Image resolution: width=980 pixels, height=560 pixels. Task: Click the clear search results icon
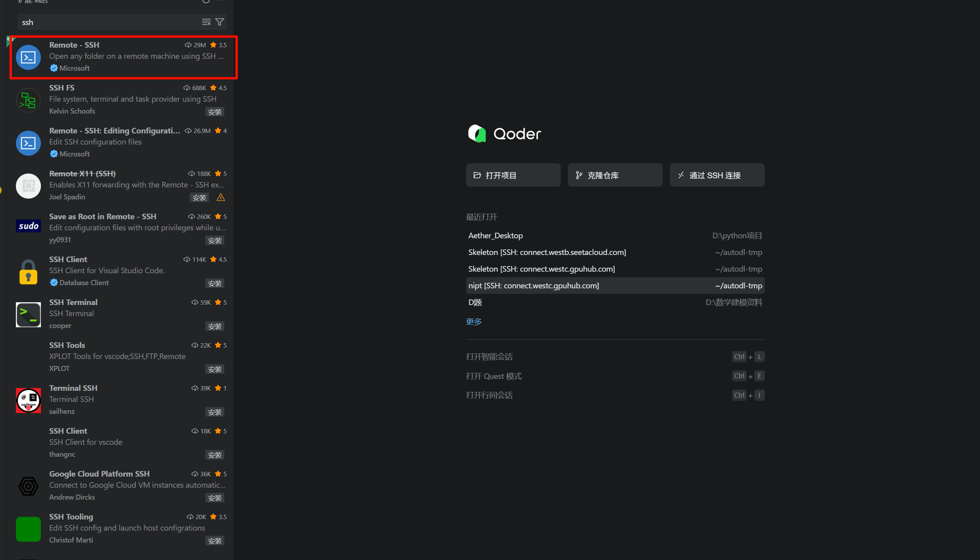[x=206, y=22]
